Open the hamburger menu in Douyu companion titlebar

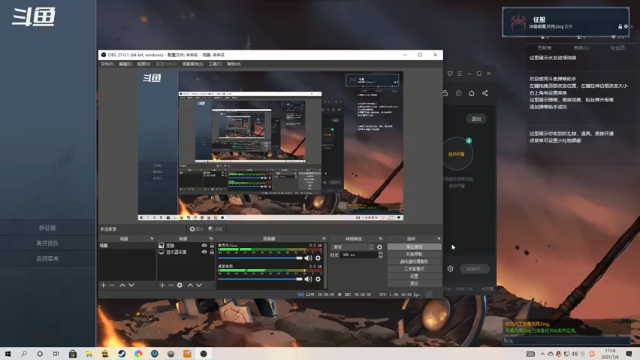click(x=460, y=73)
